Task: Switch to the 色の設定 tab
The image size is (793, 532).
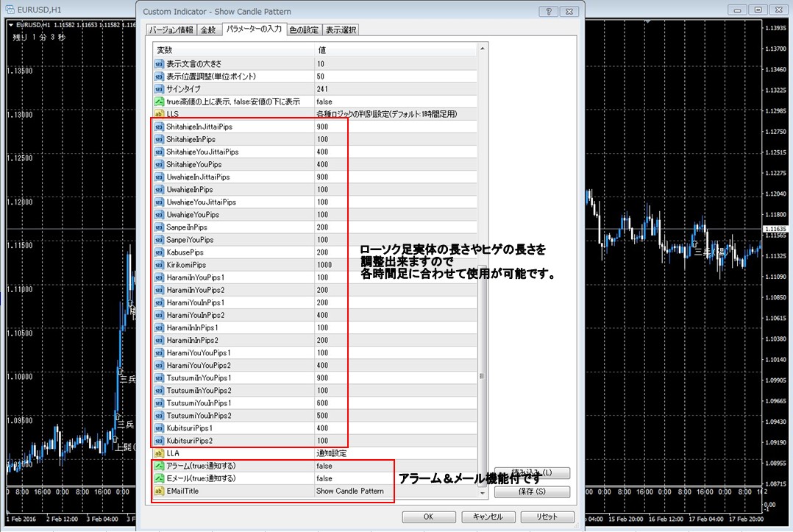Action: pyautogui.click(x=304, y=30)
